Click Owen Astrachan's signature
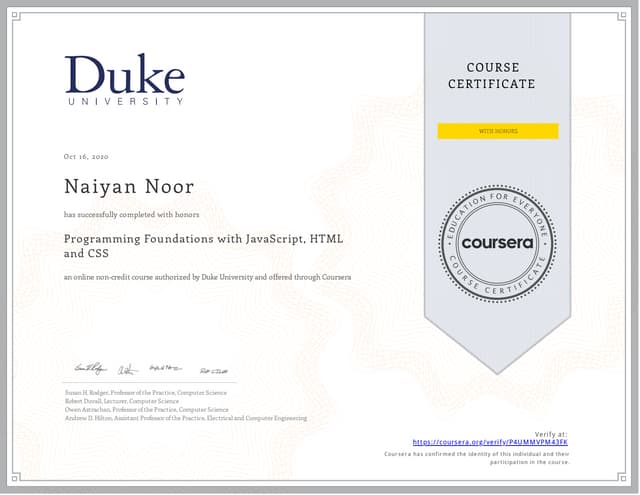This screenshot has width=640, height=495. (x=165, y=369)
